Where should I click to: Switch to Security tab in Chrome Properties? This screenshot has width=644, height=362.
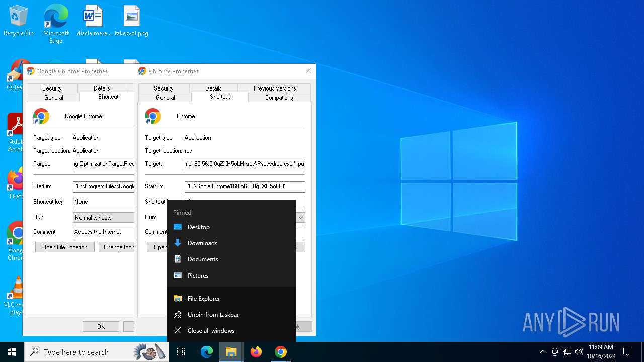pos(164,88)
